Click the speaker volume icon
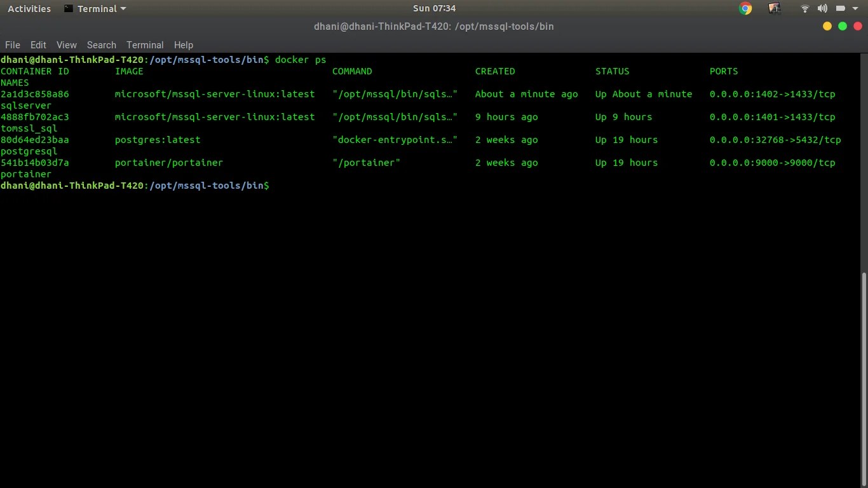Image resolution: width=868 pixels, height=488 pixels. coord(822,8)
